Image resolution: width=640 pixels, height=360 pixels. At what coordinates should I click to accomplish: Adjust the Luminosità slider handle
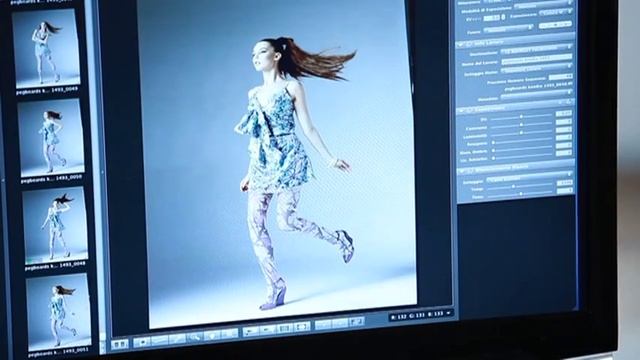click(521, 132)
